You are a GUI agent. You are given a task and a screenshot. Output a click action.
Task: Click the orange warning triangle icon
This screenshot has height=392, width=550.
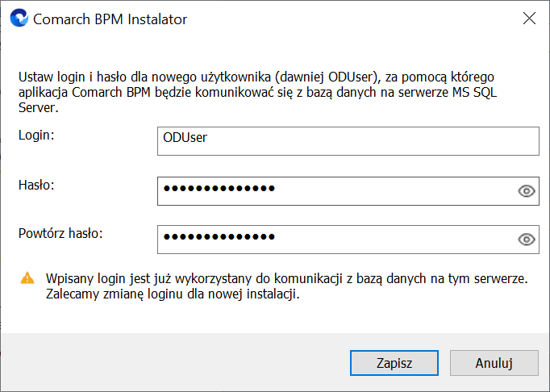(x=27, y=278)
